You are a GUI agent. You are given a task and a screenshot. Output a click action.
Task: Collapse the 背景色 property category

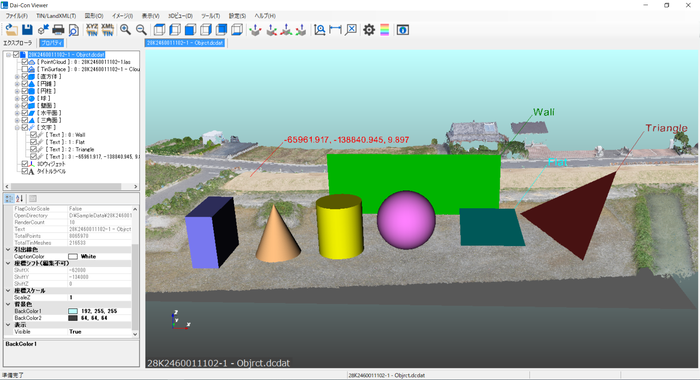coord(8,304)
